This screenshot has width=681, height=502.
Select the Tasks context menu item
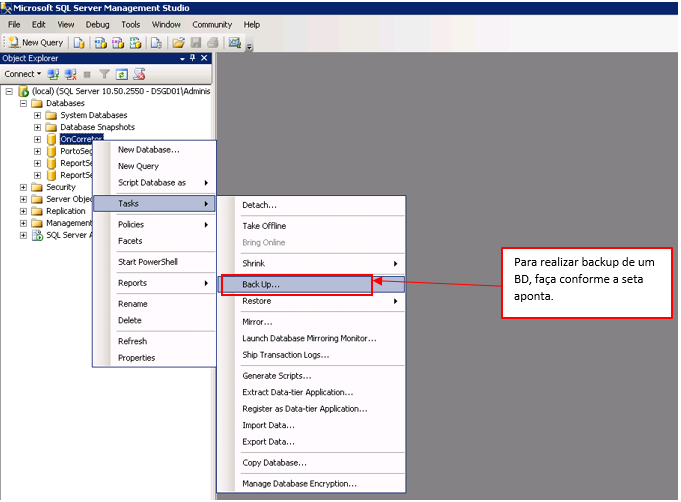(x=155, y=204)
